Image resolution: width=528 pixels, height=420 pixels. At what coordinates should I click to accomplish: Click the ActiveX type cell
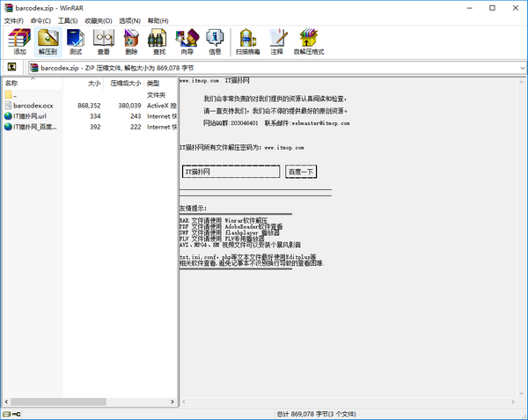[x=162, y=106]
